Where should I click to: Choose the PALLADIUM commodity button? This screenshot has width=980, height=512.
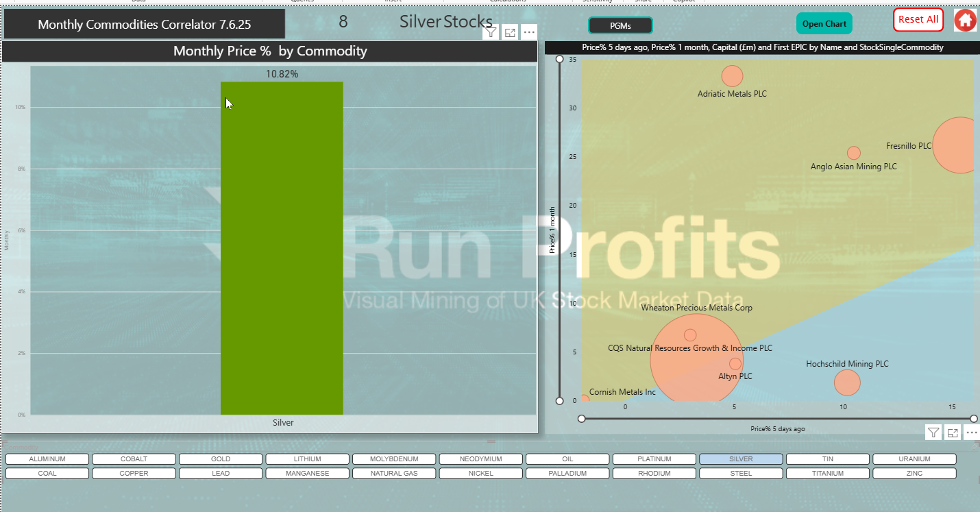click(x=567, y=474)
